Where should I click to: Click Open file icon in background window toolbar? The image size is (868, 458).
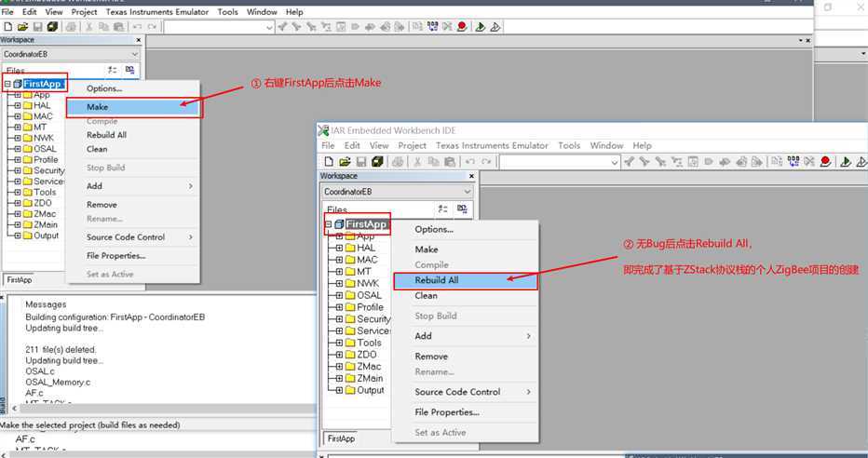click(22, 27)
